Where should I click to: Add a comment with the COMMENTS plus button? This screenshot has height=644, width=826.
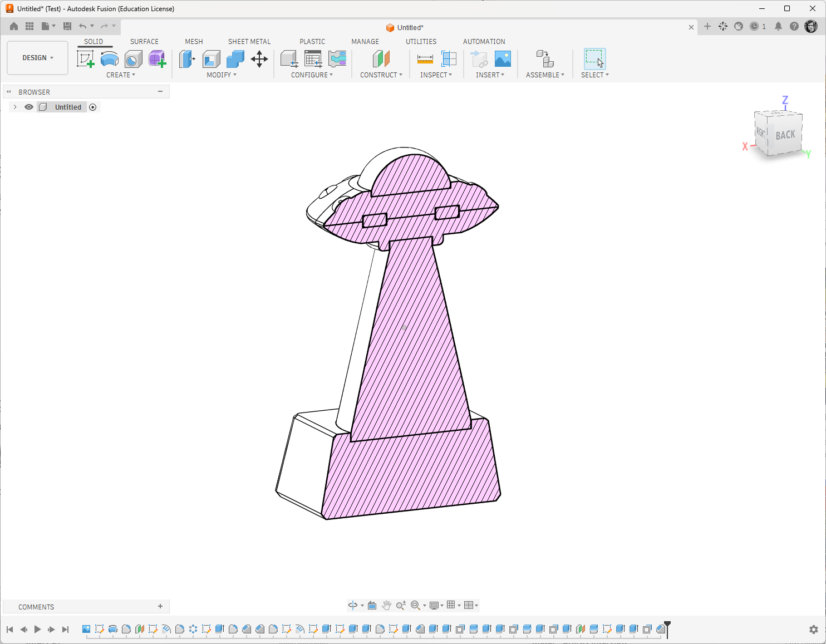tap(160, 606)
